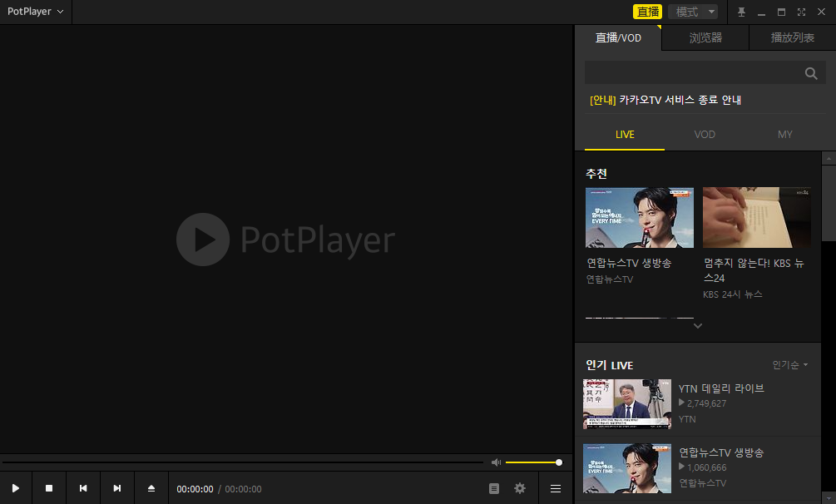The image size is (836, 504).
Task: Click the Stop icon
Action: tap(48, 488)
